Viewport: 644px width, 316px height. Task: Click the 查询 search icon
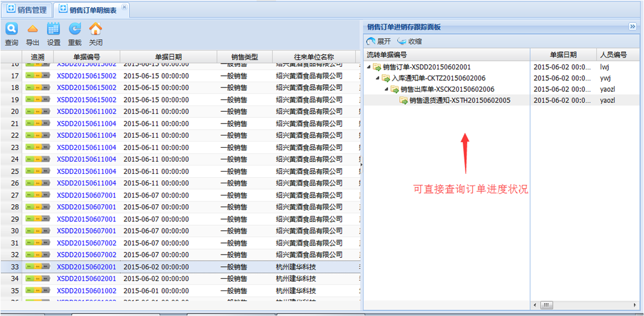pos(11,29)
